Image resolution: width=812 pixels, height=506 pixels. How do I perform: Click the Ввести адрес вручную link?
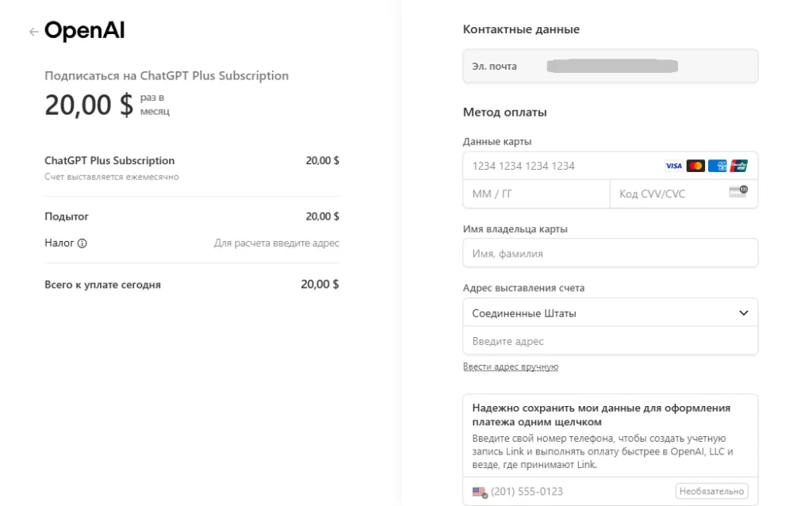511,366
